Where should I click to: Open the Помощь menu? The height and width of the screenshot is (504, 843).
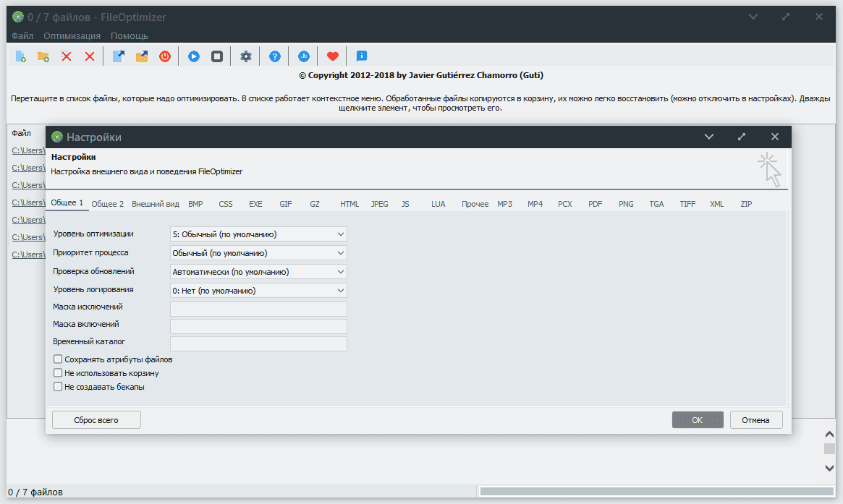129,36
